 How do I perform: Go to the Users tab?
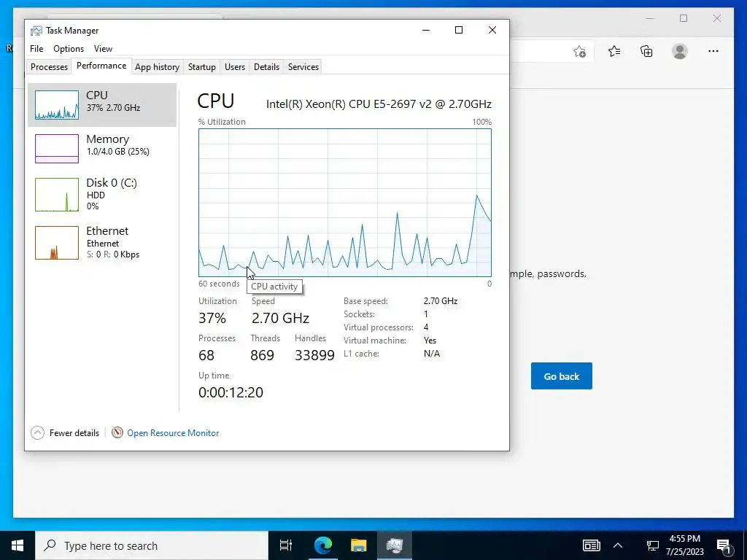click(235, 66)
